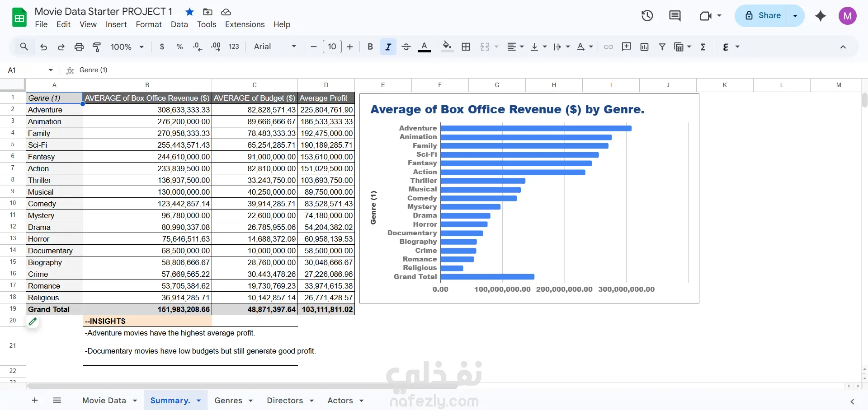Image resolution: width=868 pixels, height=410 pixels.
Task: Open the borders tool icon
Action: click(x=466, y=47)
